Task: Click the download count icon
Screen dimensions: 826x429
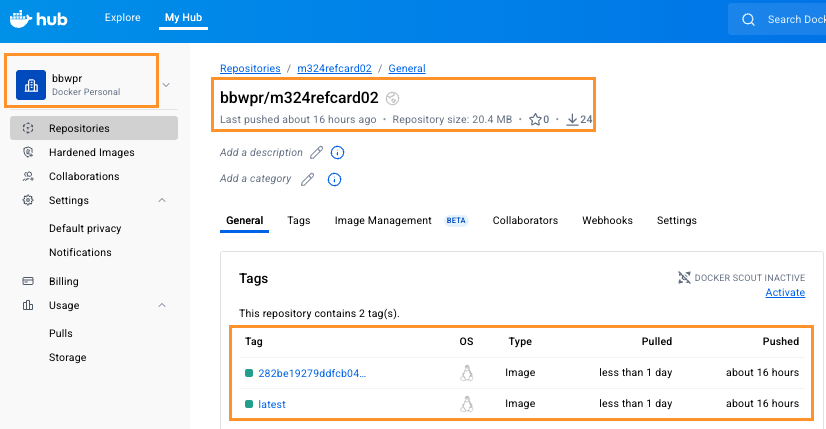Action: pyautogui.click(x=572, y=120)
